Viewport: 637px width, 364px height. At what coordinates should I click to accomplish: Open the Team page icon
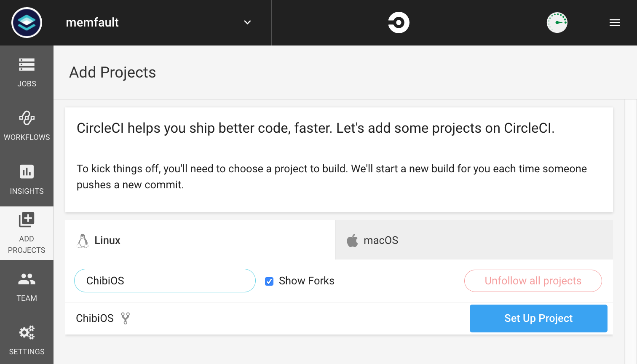click(27, 279)
